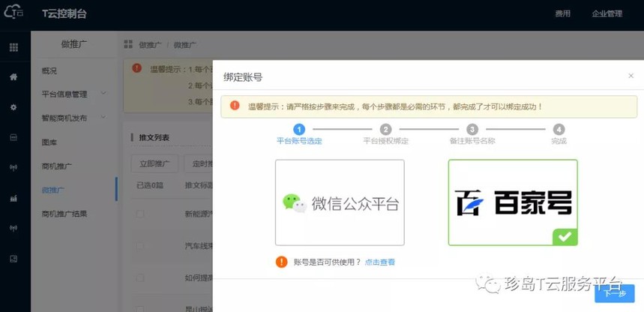Select the 百家号 platform card
Screen dimensions: 644x312
coord(513,202)
